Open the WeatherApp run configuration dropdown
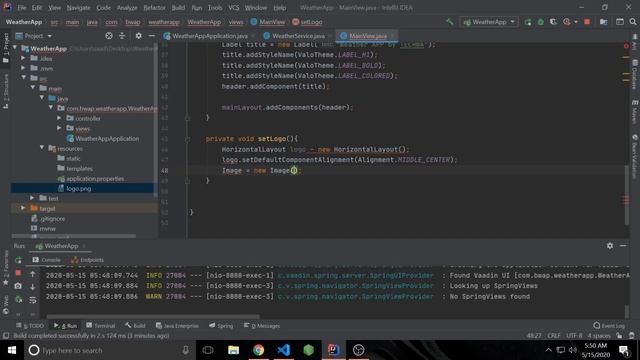 [489, 22]
